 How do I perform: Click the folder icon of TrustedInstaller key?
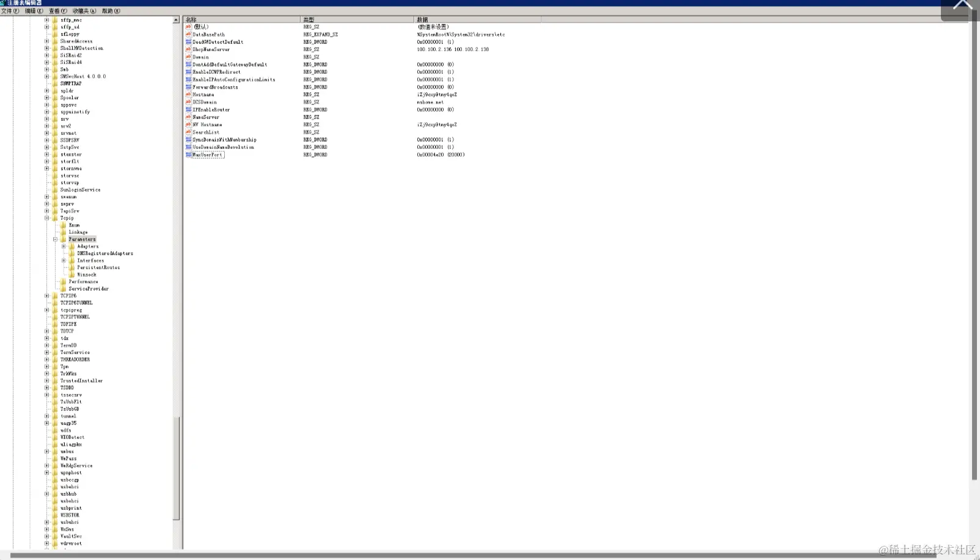click(x=55, y=380)
